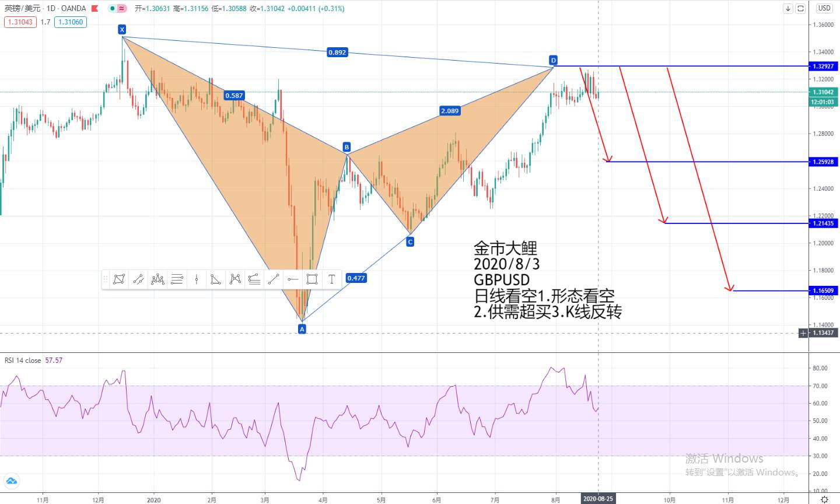
Task: Grab the favorites toolbar drag handle
Action: point(106,279)
